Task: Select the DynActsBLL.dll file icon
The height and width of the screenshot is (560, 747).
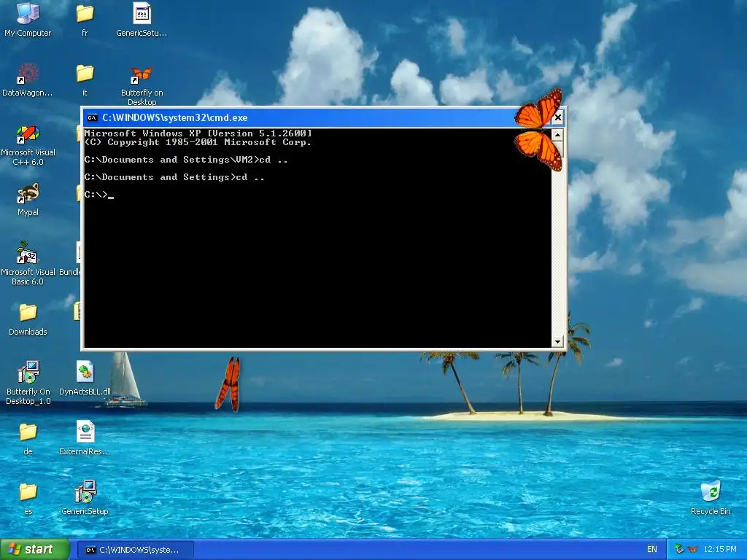Action: click(85, 378)
